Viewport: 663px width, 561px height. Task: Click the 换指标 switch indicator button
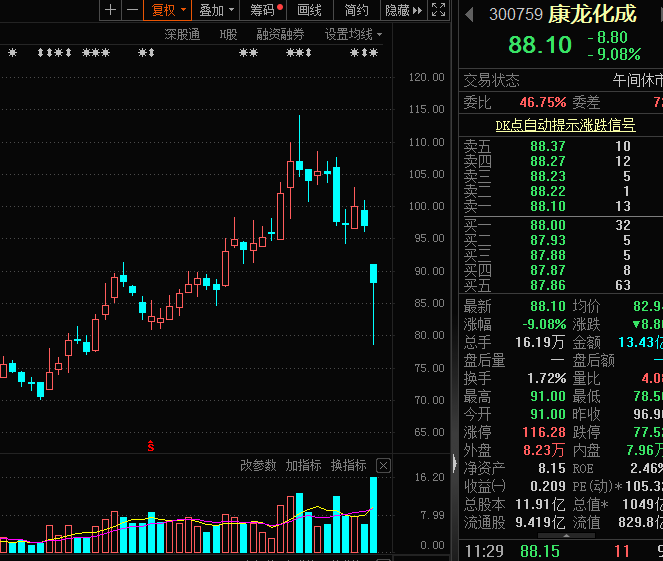348,465
